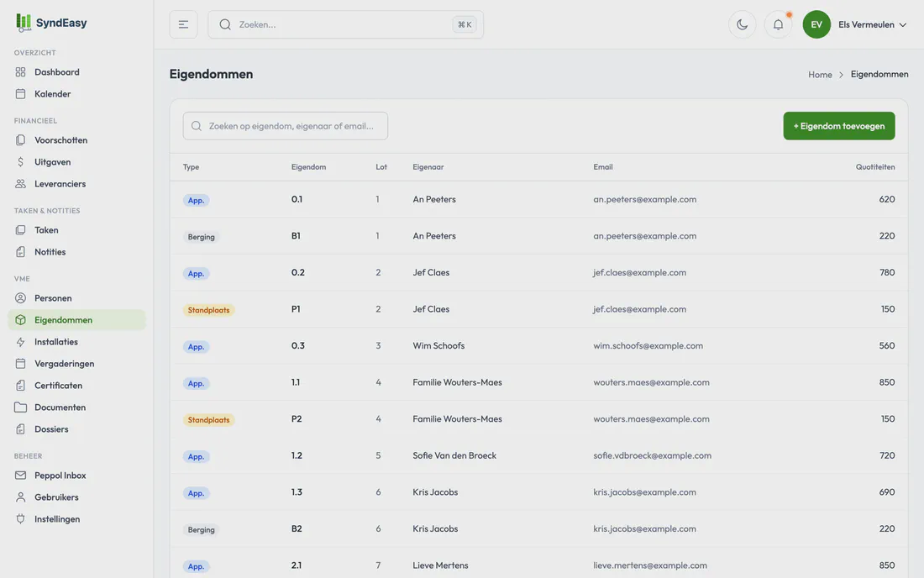Click the Taken icon in sidebar
924x578 pixels.
tap(21, 230)
